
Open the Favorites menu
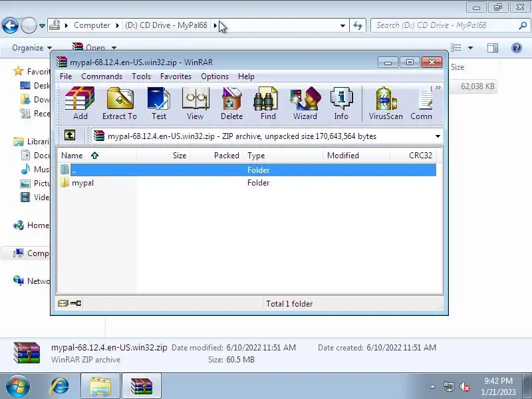tap(176, 76)
